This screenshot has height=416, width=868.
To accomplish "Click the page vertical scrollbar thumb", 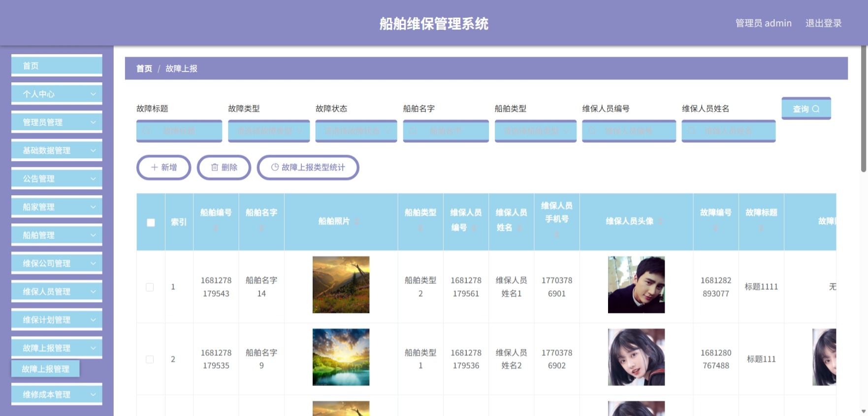I will tap(864, 108).
